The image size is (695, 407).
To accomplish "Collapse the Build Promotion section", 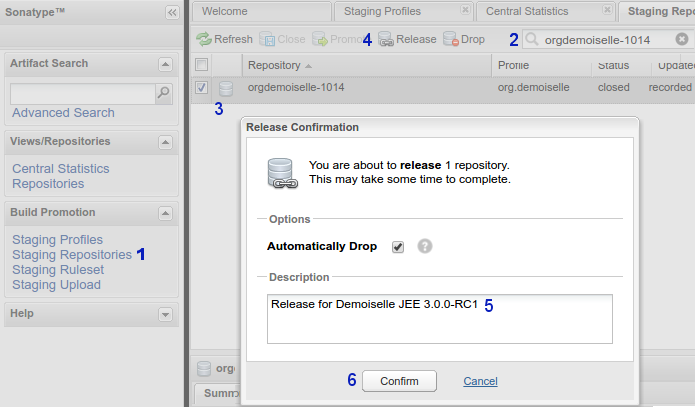I will tap(166, 213).
